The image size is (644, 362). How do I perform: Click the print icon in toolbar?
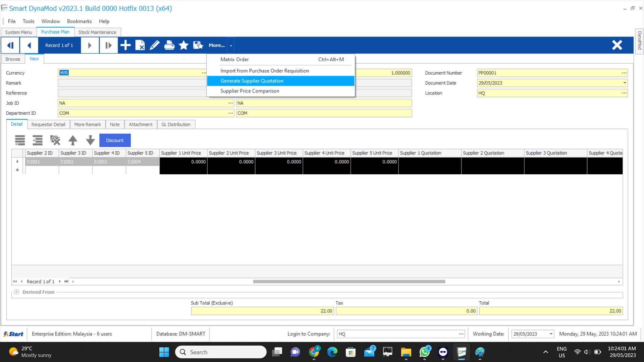(169, 45)
